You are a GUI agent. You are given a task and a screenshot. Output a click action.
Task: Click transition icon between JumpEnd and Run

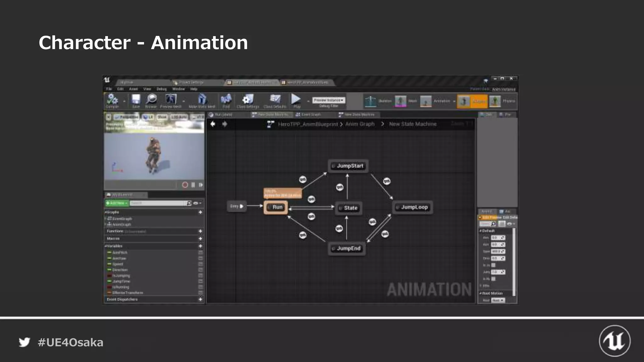(x=303, y=235)
